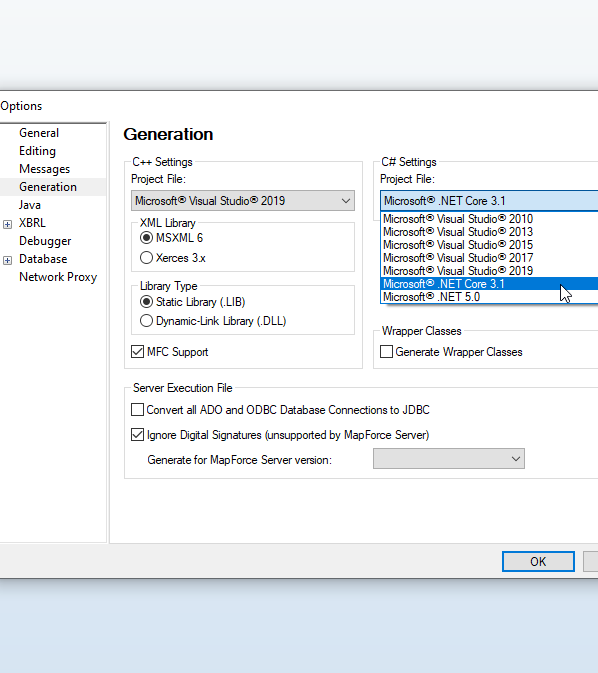Open the Editing options page
Image resolution: width=598 pixels, height=673 pixels.
(37, 151)
